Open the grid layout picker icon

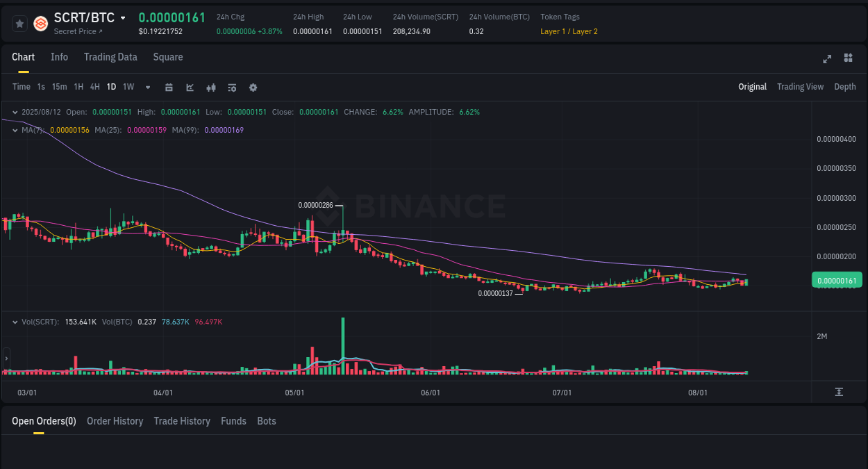tap(848, 59)
